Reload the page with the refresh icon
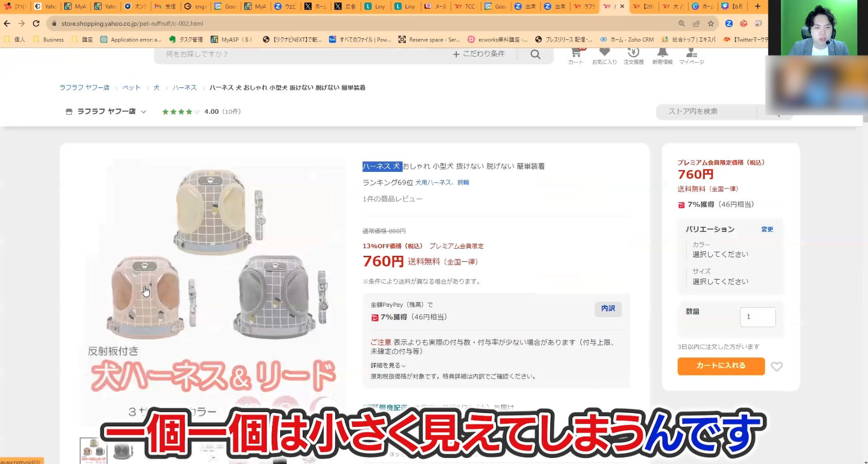The image size is (868, 464). pos(35,23)
